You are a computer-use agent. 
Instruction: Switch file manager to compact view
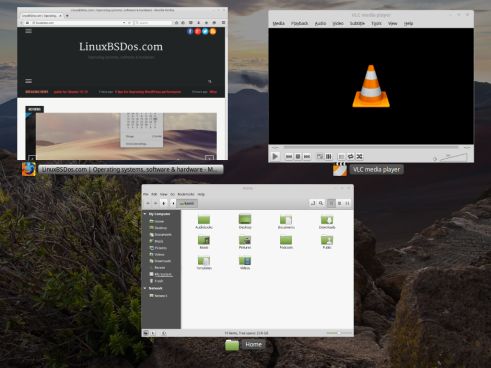(x=347, y=203)
